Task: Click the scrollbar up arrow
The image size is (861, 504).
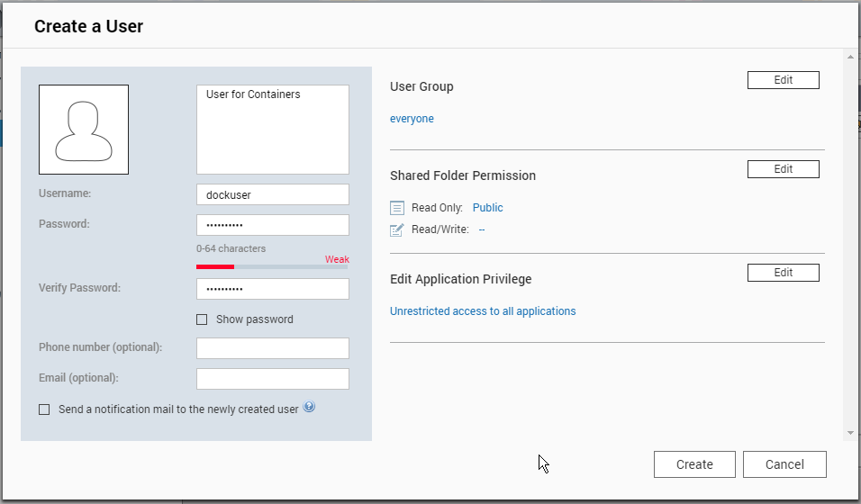Action: click(x=850, y=57)
